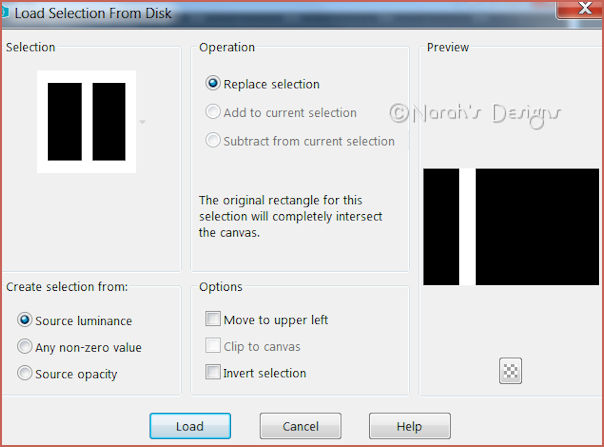Click the Cancel button
Image resolution: width=604 pixels, height=447 pixels.
[x=300, y=426]
